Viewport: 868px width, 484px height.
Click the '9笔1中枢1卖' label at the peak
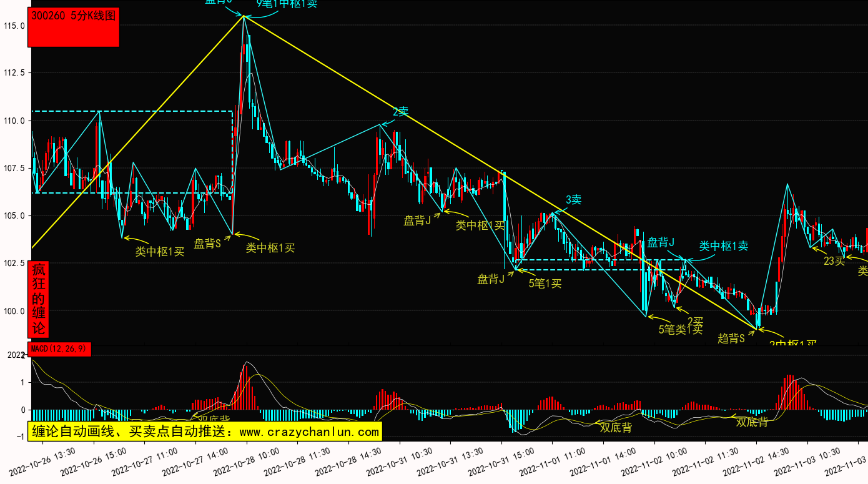[287, 4]
